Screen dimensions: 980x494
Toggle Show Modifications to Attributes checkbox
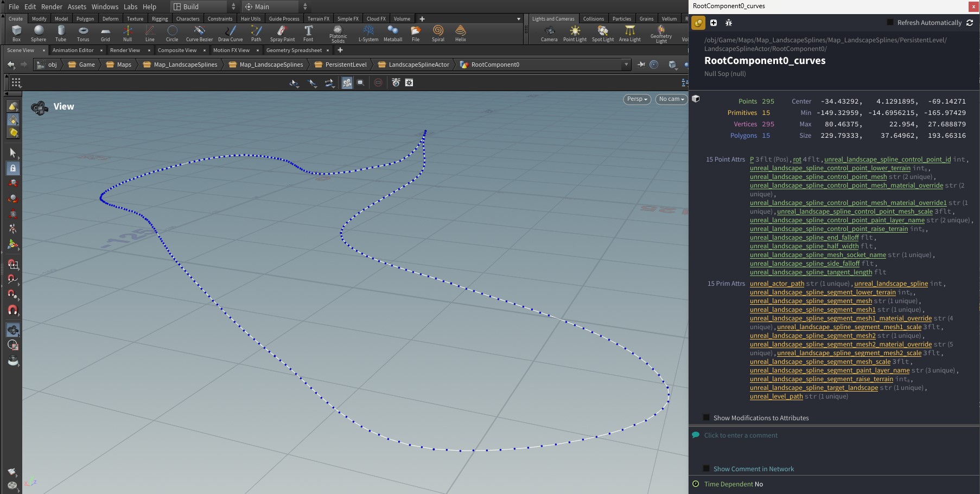click(707, 418)
